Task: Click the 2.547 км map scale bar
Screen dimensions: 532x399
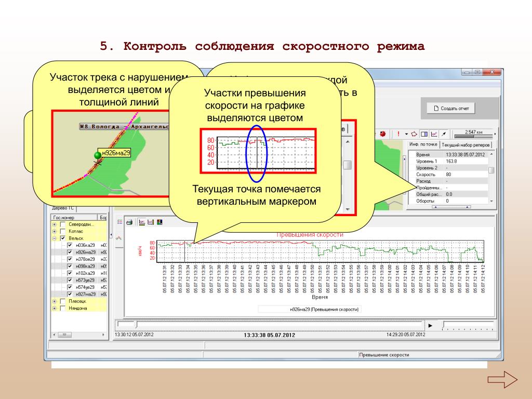Action: tap(473, 134)
